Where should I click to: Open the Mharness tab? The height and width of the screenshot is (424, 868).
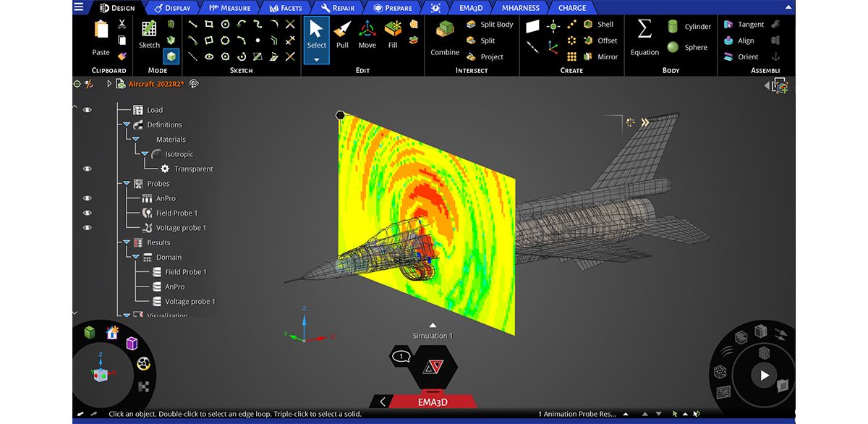tap(519, 8)
